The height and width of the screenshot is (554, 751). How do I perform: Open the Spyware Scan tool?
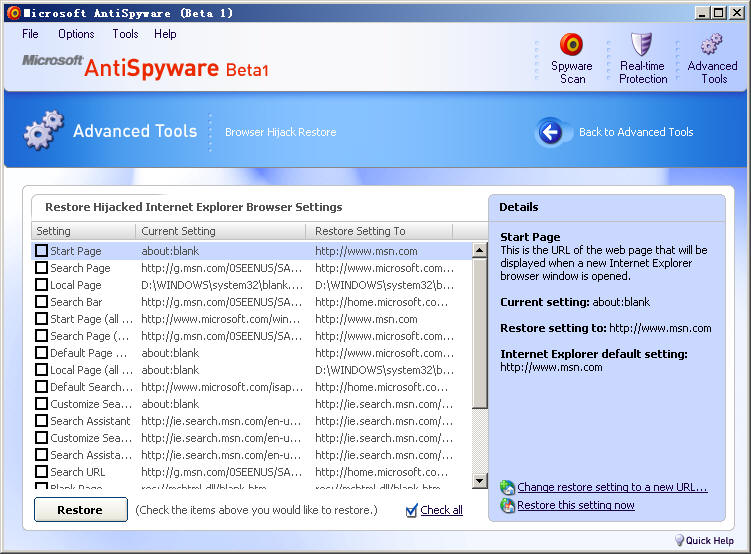click(571, 58)
